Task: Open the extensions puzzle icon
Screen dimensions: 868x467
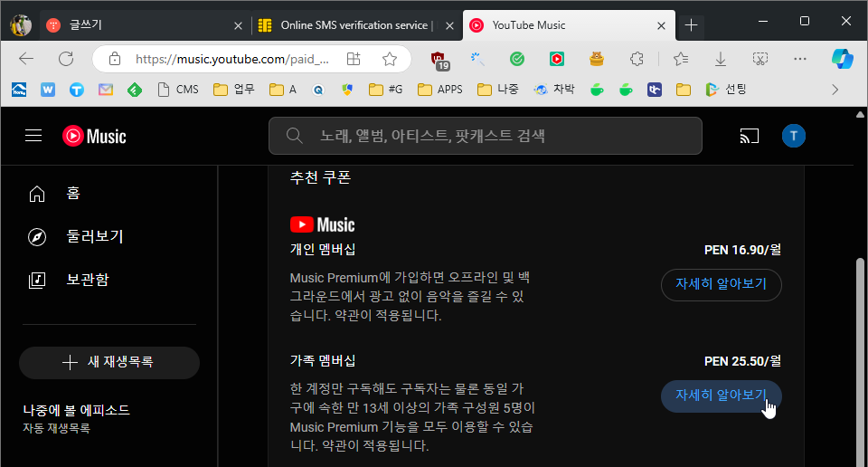Action: 637,59
